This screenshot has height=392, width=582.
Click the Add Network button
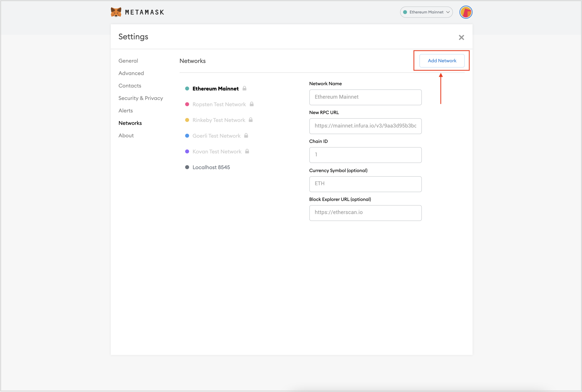coord(442,61)
